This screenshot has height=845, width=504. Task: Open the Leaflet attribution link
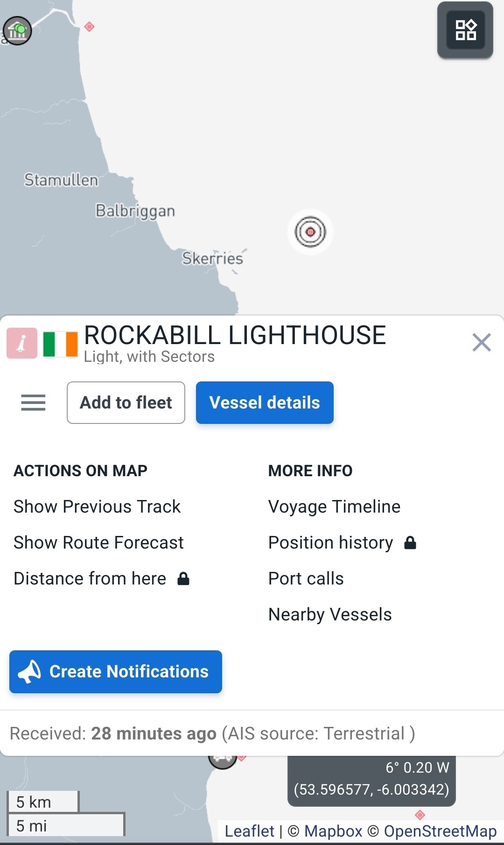pyautogui.click(x=249, y=831)
